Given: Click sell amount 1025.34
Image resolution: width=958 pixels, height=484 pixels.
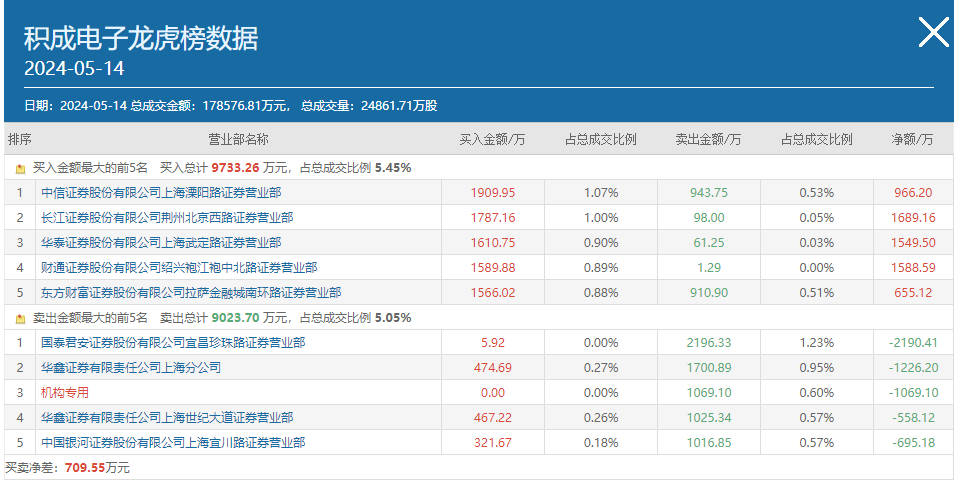Looking at the screenshot, I should 709,418.
